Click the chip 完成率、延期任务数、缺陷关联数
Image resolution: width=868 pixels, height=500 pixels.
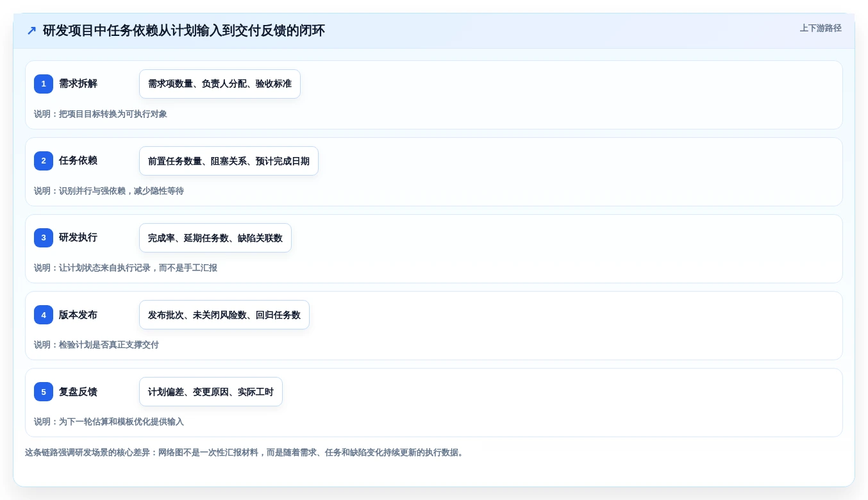coord(215,238)
